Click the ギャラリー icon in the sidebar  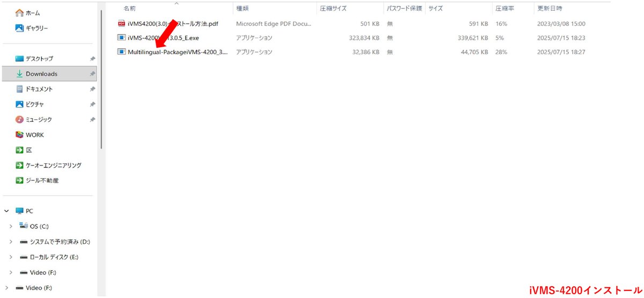[19, 27]
